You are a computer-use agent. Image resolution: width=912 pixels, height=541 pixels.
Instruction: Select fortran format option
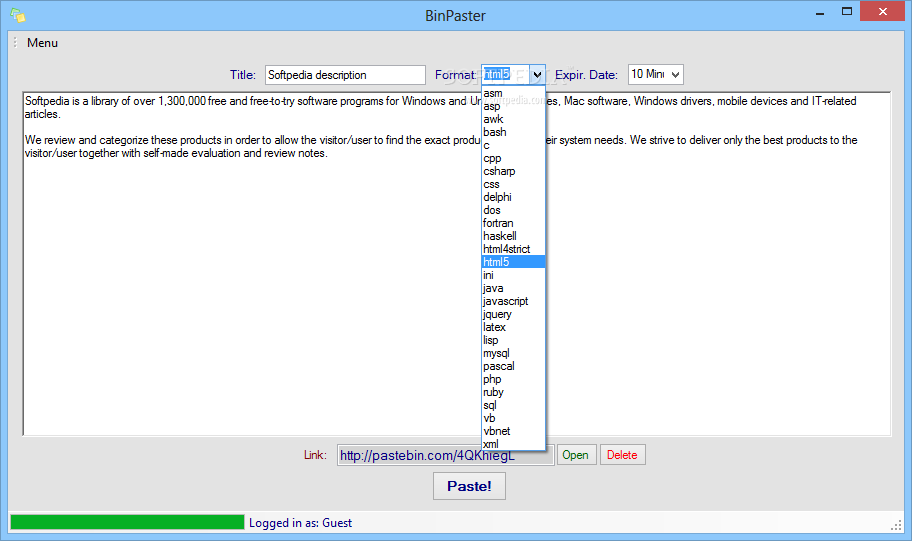(x=513, y=223)
